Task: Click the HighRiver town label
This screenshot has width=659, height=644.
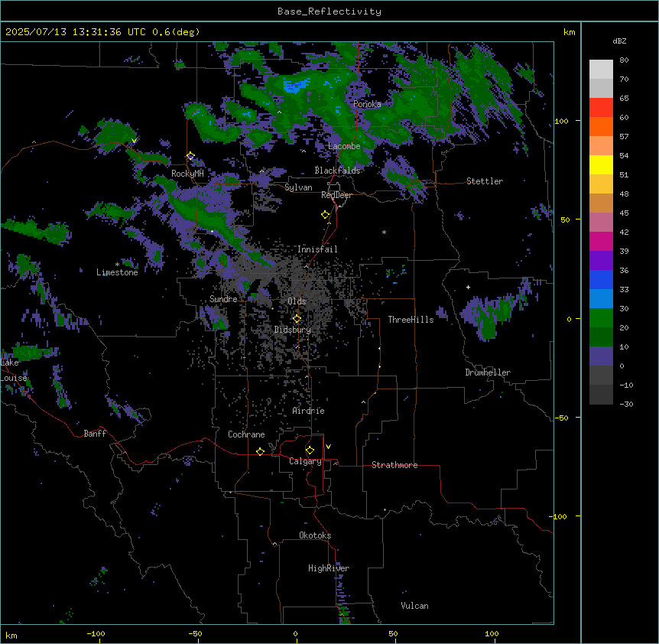Action: (329, 568)
